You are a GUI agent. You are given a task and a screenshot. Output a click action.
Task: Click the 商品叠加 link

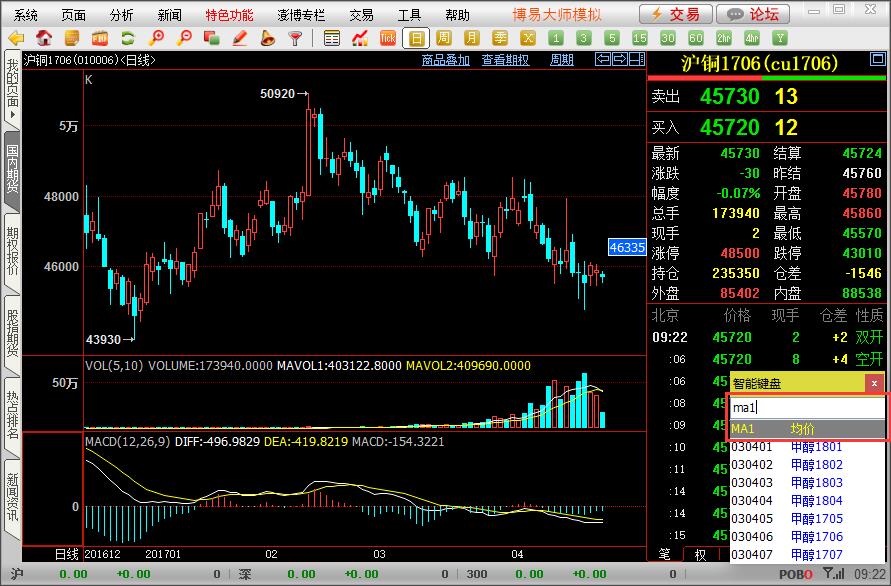tap(445, 60)
